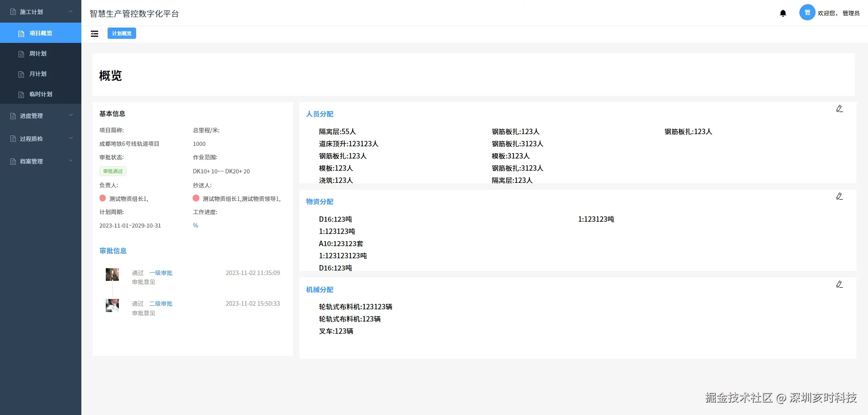Screen dimensions: 868x415
Task: Edit the 人员分配 section with pencil icon
Action: 839,109
